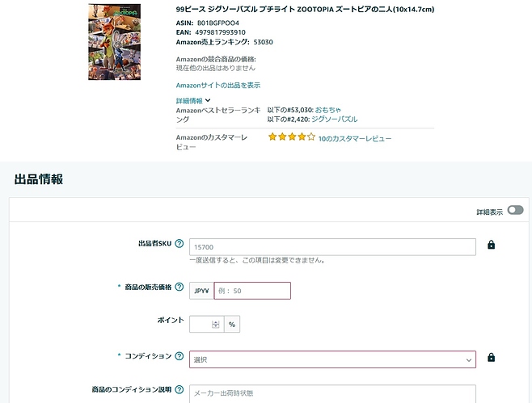Viewport: 532px width, 403px height.
Task: Collapse the 詳細情報 expander
Action: point(193,101)
